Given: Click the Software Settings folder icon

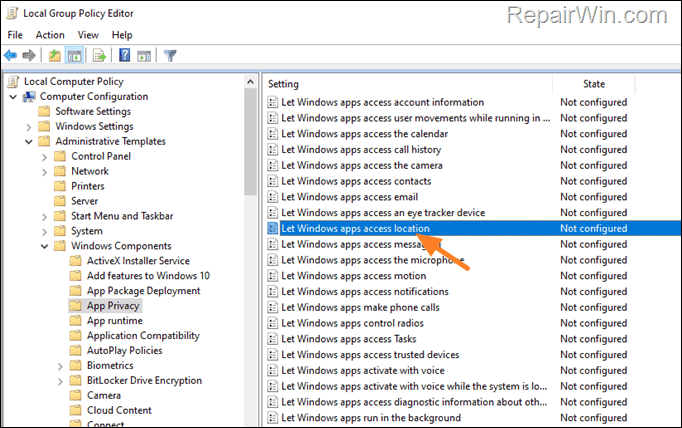Looking at the screenshot, I should point(44,111).
